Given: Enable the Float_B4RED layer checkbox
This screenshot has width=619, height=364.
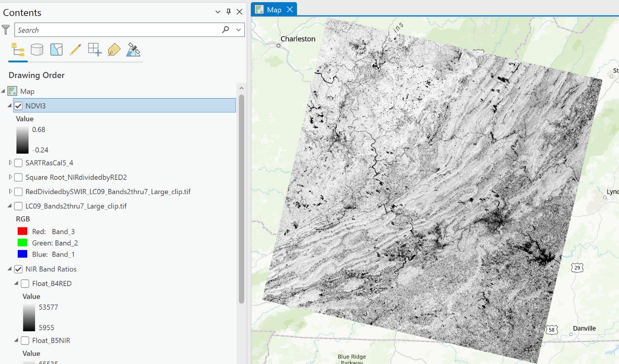Looking at the screenshot, I should [x=25, y=284].
